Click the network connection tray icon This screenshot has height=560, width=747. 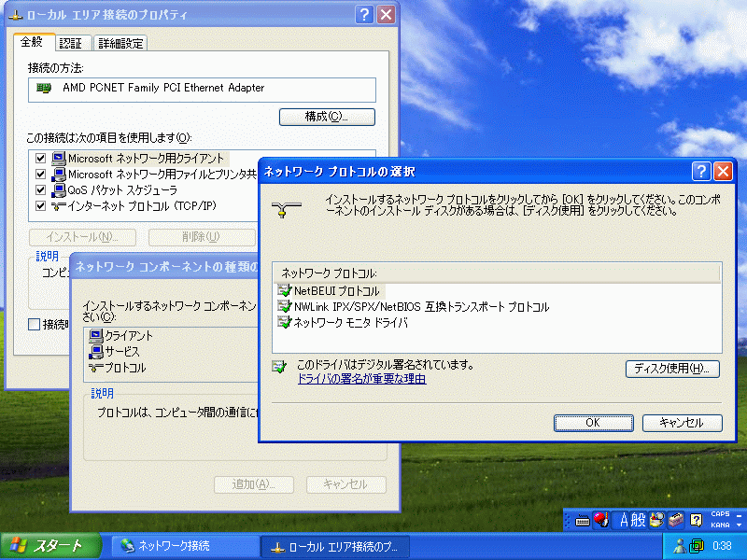(x=697, y=546)
